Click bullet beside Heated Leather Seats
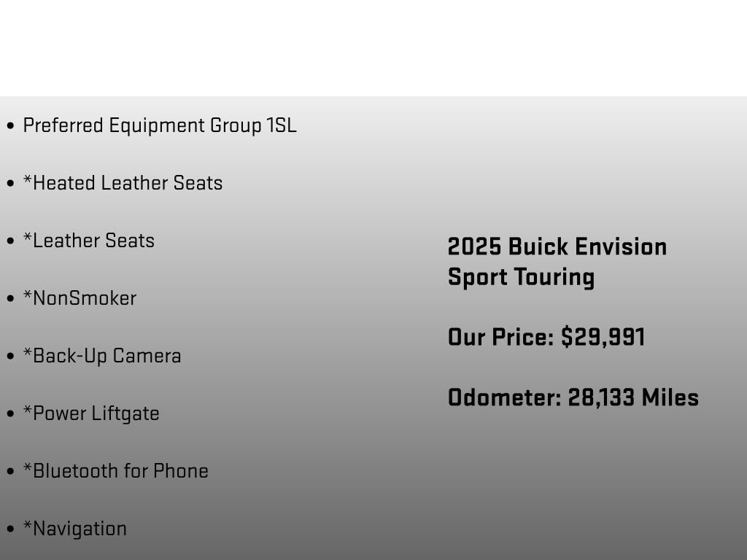The width and height of the screenshot is (747, 560). 10,183
